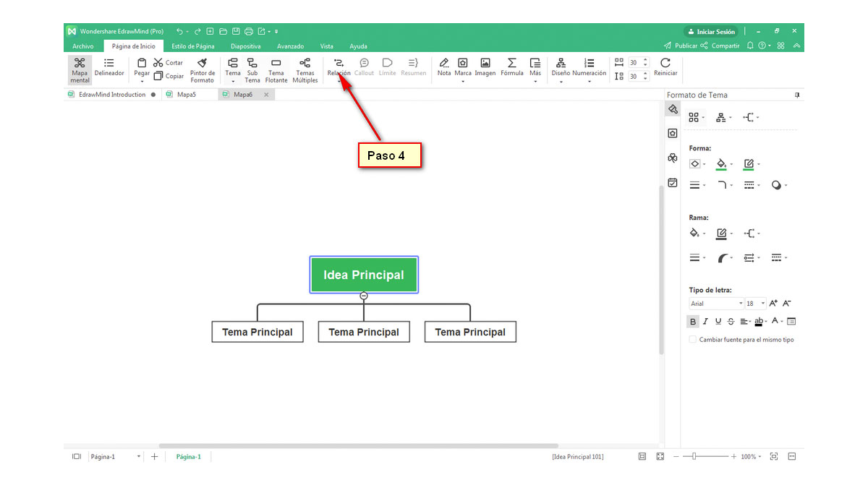The height and width of the screenshot is (488, 868).
Task: Insert a Tema Flotante
Action: 276,64
